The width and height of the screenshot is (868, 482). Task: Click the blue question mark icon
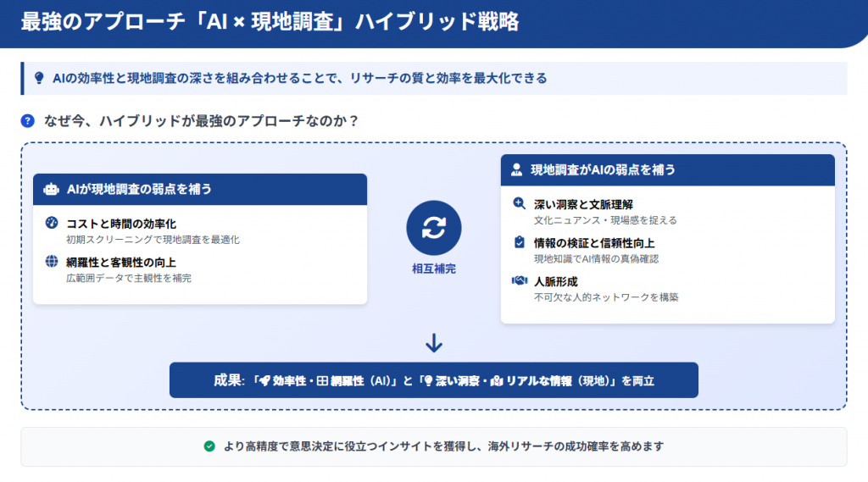(28, 120)
